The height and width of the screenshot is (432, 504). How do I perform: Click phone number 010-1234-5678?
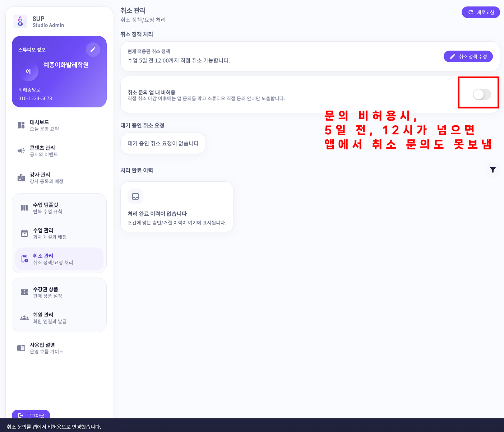tap(35, 98)
